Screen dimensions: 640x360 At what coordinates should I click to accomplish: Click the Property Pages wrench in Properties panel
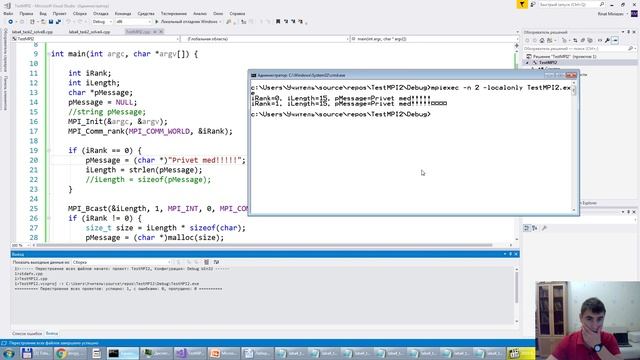[x=544, y=228]
